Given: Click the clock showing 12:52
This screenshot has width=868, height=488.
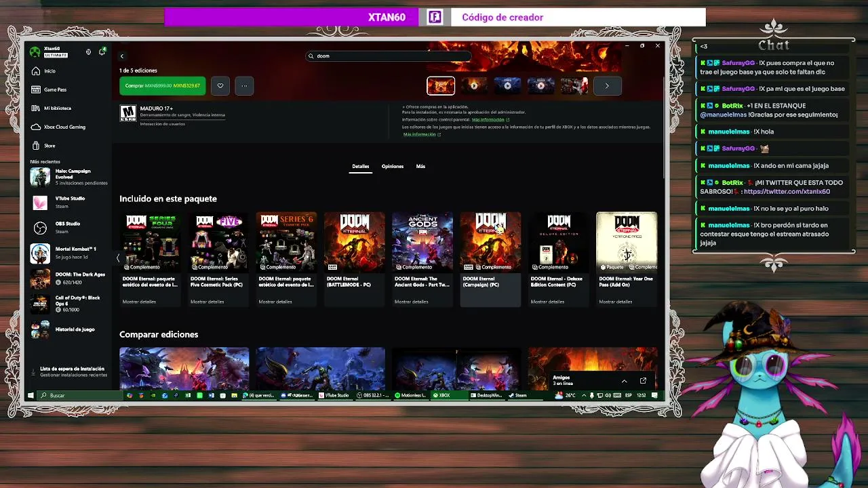Looking at the screenshot, I should pyautogui.click(x=641, y=395).
